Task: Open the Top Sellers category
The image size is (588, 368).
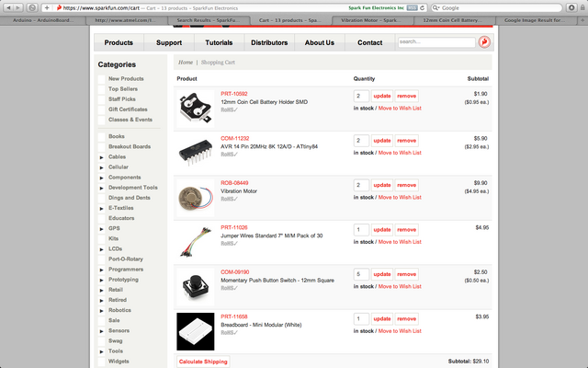Action: tap(123, 89)
